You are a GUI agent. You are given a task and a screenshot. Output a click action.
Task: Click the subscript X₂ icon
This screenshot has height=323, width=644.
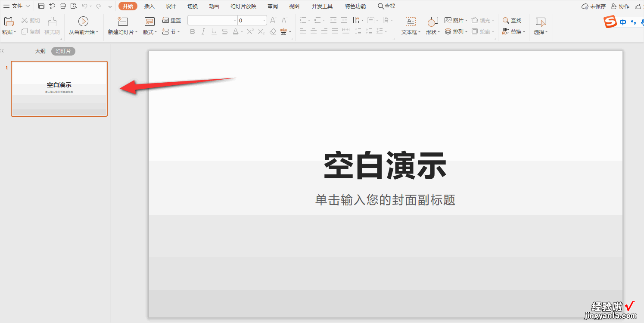point(261,31)
